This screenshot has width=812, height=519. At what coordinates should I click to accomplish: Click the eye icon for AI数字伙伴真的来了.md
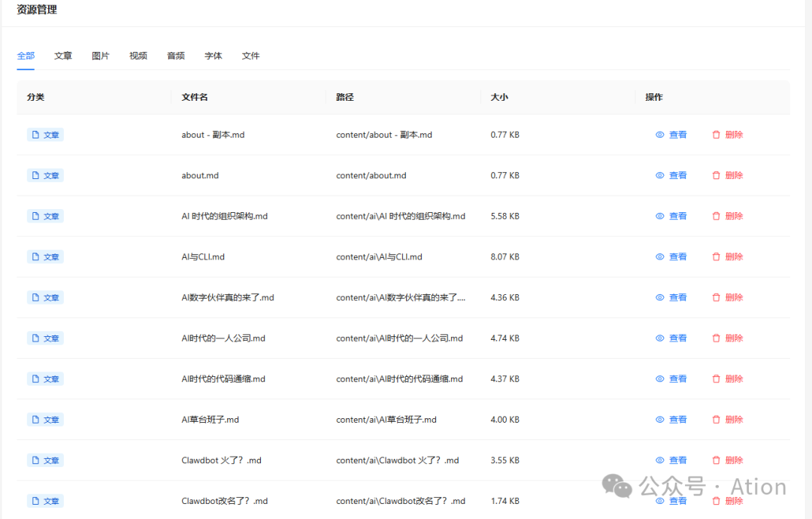(x=660, y=297)
